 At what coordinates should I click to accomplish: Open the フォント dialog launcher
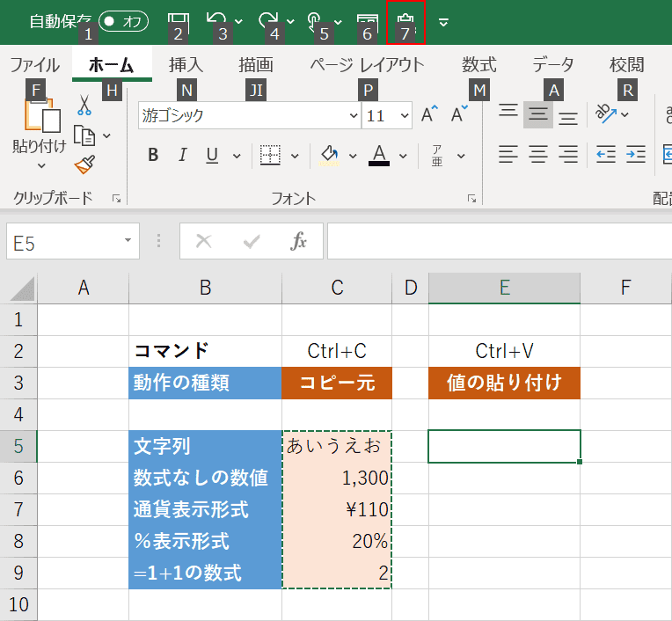pyautogui.click(x=471, y=199)
